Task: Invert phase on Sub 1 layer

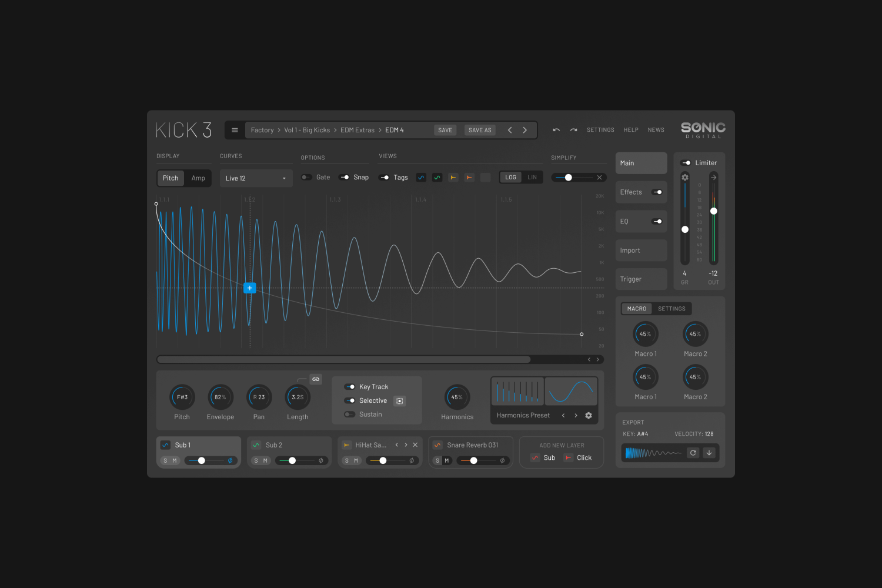Action: point(230,460)
